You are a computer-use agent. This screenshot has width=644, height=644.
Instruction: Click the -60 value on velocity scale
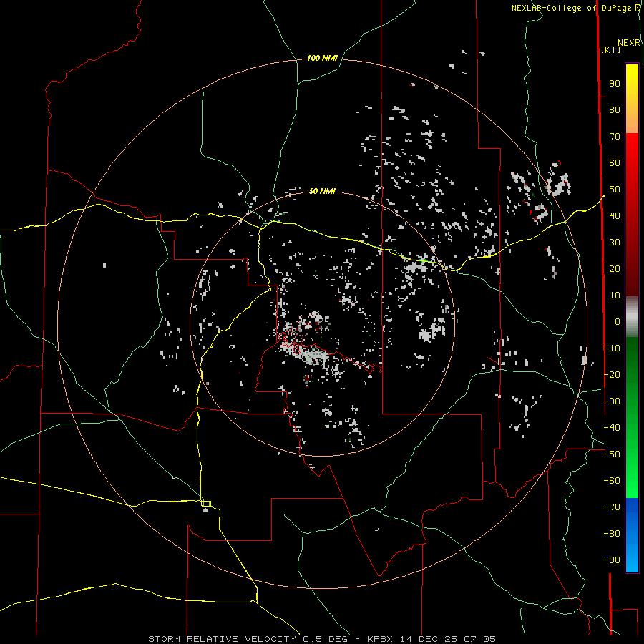pos(612,481)
